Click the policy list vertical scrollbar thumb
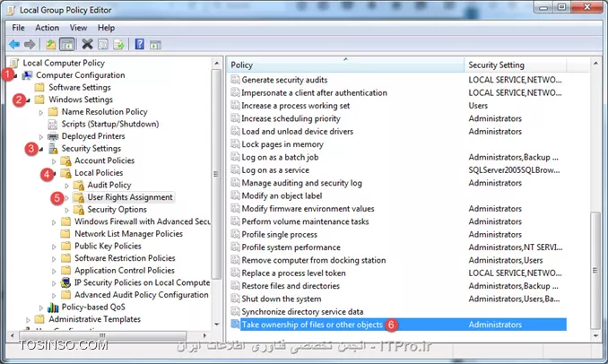 595,270
